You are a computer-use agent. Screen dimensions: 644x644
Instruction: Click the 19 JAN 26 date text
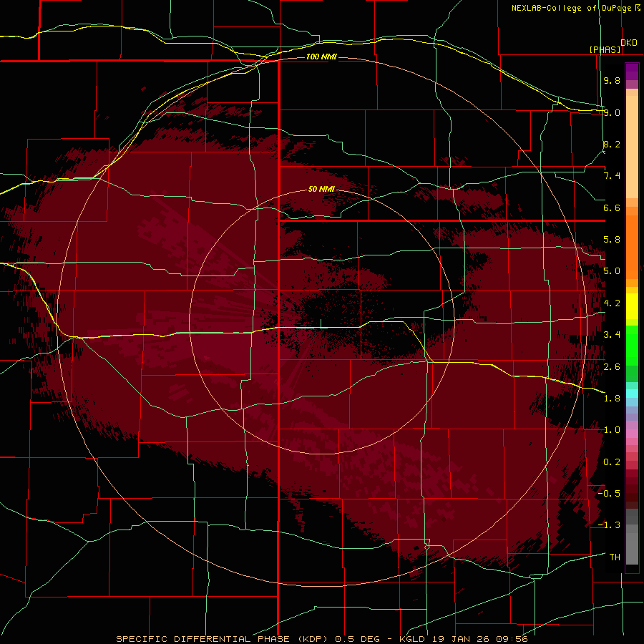point(460,639)
